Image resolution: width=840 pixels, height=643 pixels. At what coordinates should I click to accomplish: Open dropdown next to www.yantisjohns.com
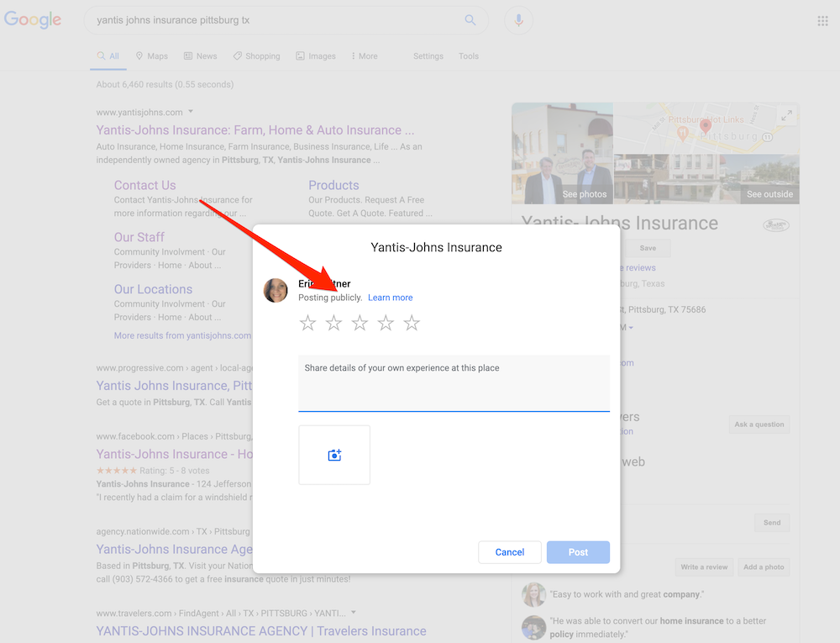tap(191, 112)
